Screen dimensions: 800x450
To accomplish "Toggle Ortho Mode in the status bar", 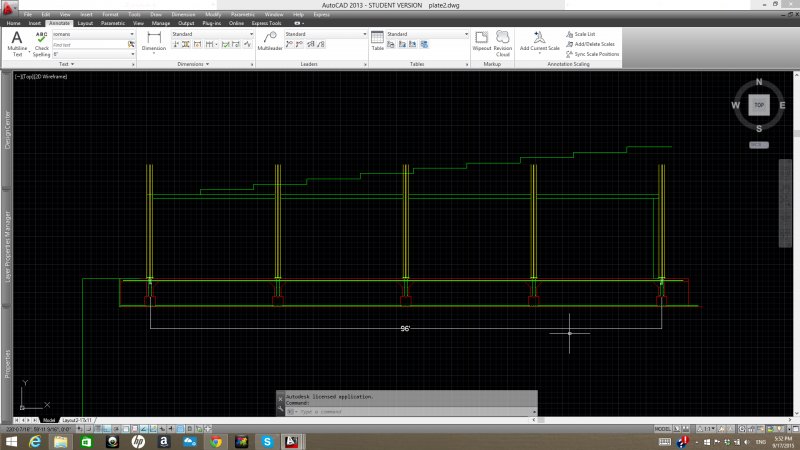I will click(107, 429).
